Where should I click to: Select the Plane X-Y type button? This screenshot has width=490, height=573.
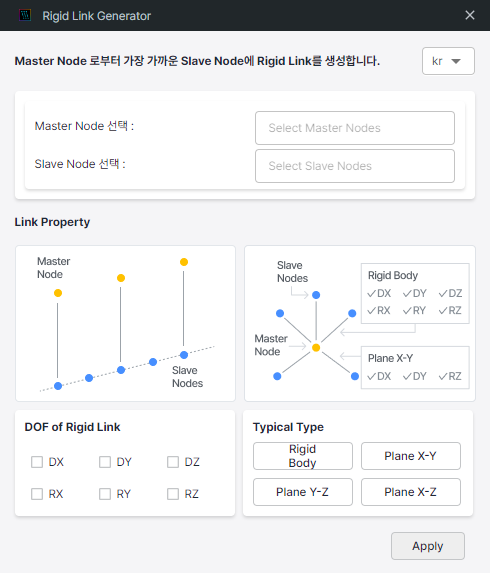coord(411,456)
